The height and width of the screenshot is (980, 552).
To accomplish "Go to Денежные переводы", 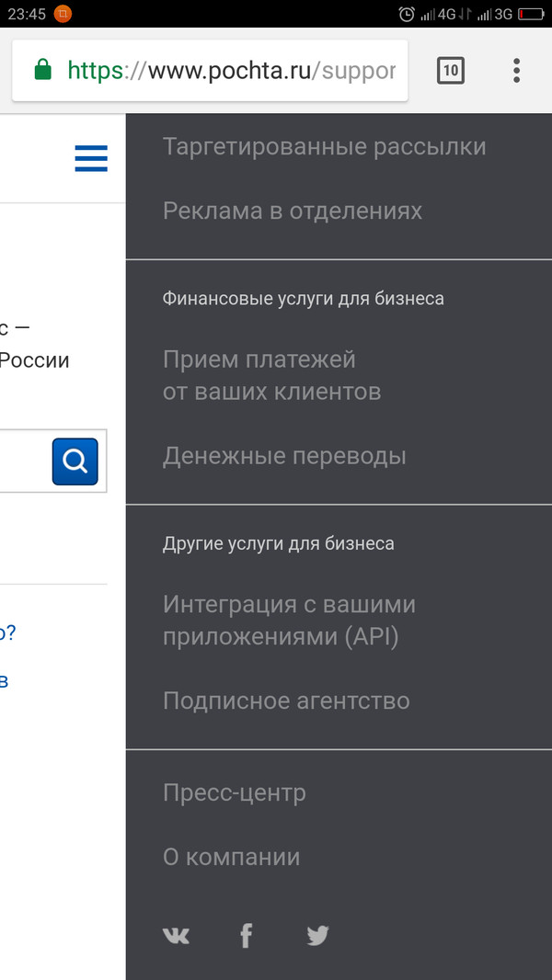I will [284, 456].
